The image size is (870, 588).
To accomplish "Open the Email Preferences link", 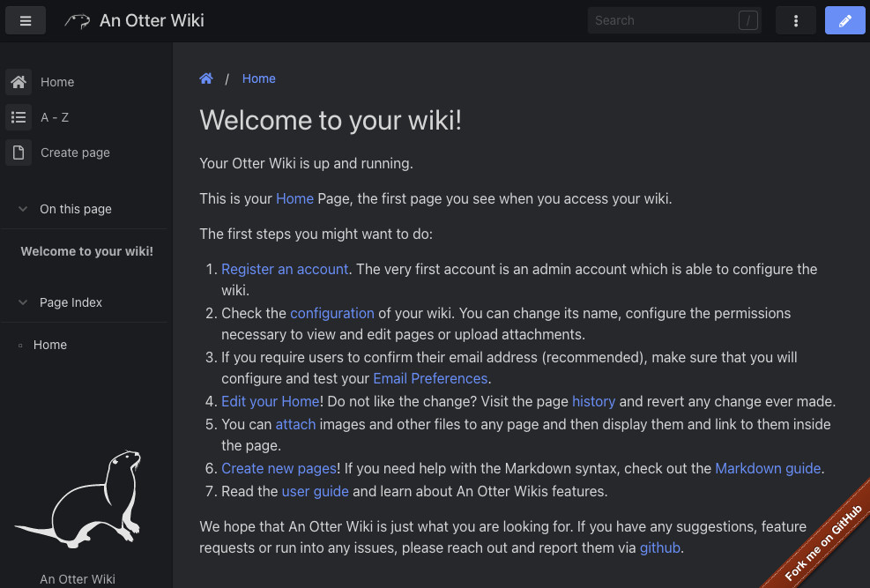I will click(x=430, y=378).
